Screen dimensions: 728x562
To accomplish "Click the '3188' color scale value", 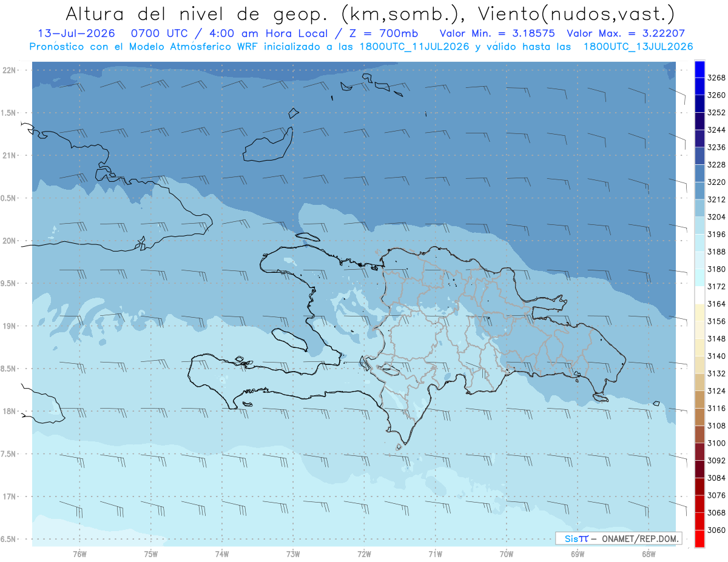I will pyautogui.click(x=716, y=252).
